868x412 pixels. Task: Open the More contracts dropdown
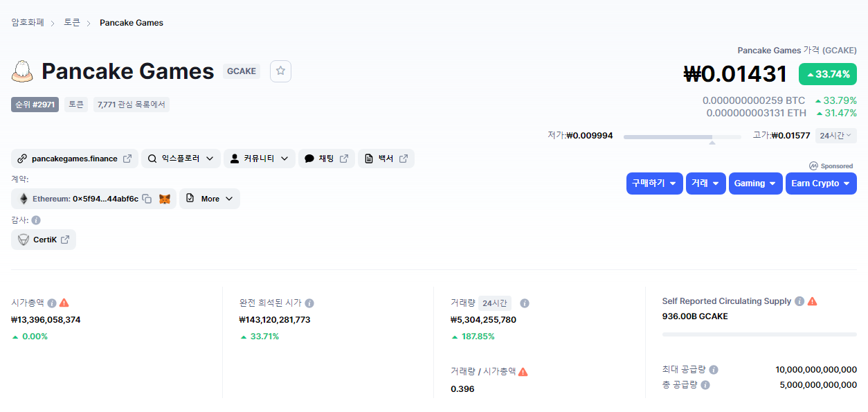210,199
